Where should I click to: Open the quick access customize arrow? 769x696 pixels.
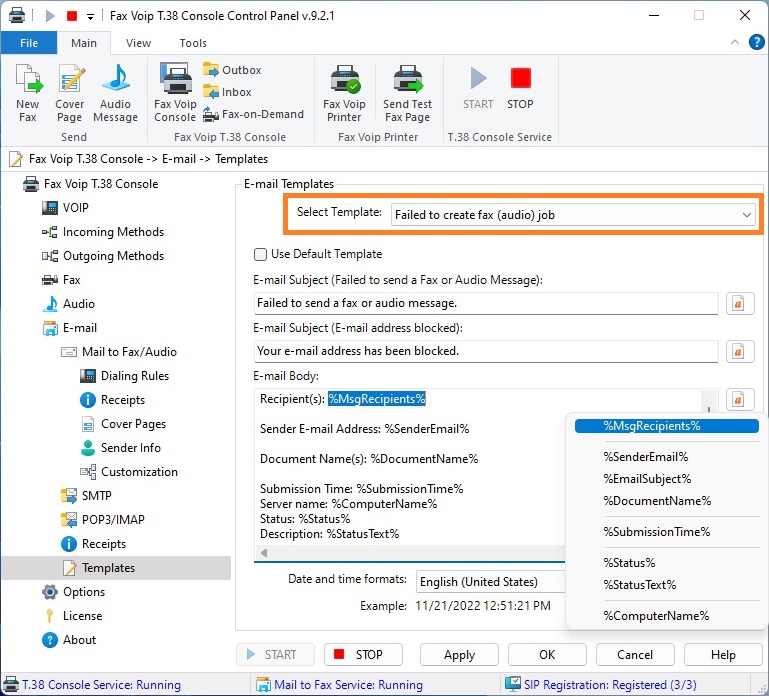(90, 17)
